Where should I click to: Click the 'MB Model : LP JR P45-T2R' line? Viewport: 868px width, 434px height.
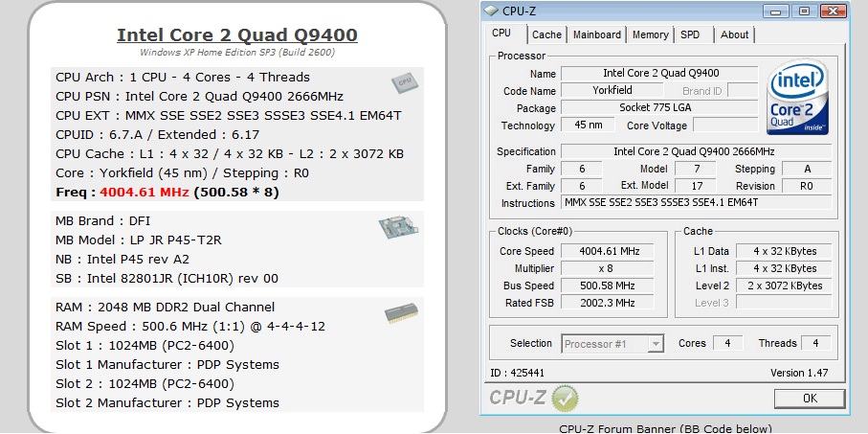click(139, 240)
